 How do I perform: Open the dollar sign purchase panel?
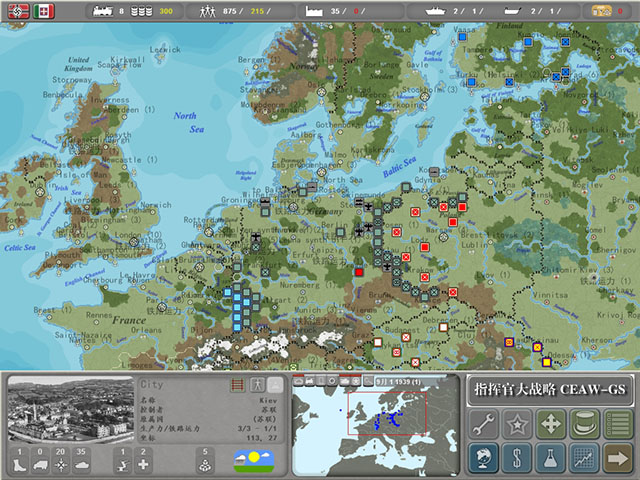[x=517, y=458]
